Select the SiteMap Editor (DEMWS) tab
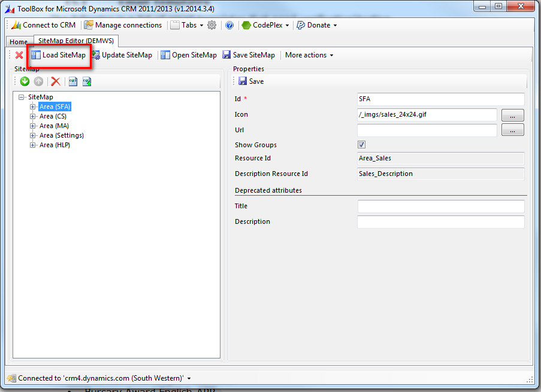This screenshot has width=541, height=392. tap(76, 41)
